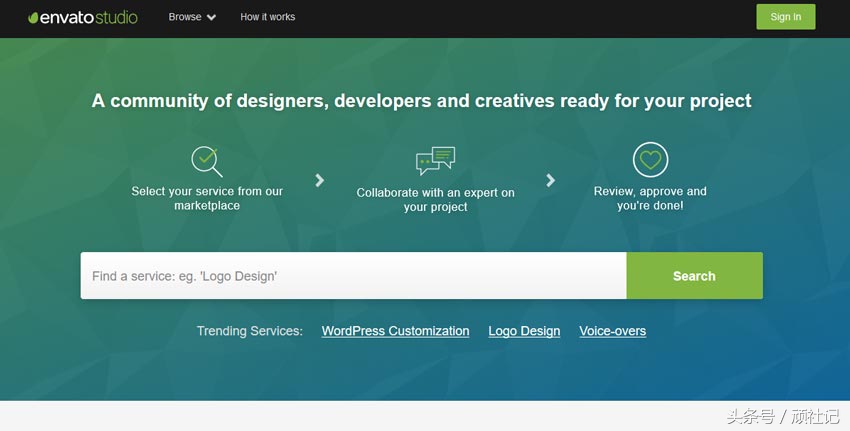Viewport: 850px width, 431px height.
Task: Click the chevron after Select your service
Action: point(320,180)
